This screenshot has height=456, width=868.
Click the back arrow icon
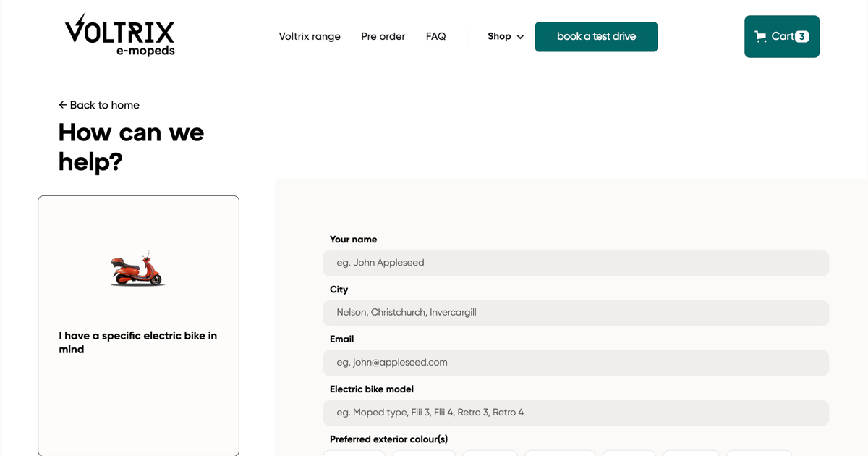click(63, 105)
